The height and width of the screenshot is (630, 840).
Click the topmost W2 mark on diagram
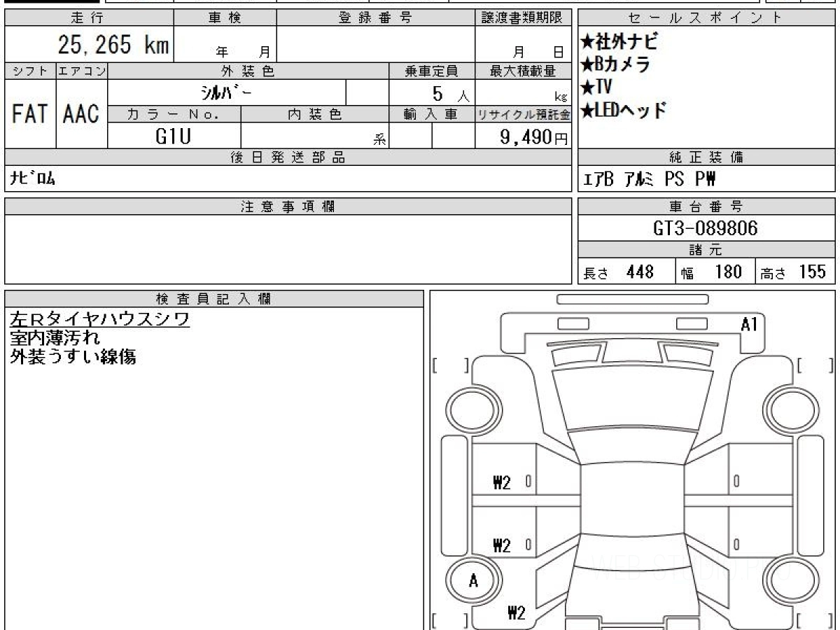[502, 482]
